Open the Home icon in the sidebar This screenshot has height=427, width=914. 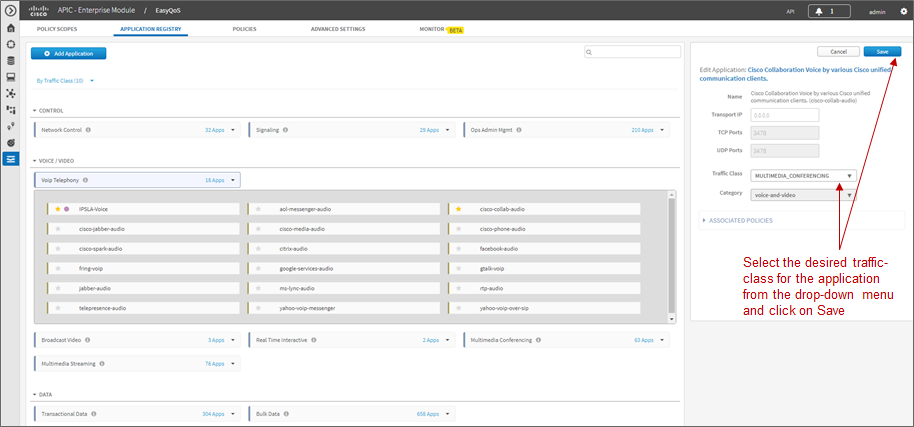coord(10,28)
